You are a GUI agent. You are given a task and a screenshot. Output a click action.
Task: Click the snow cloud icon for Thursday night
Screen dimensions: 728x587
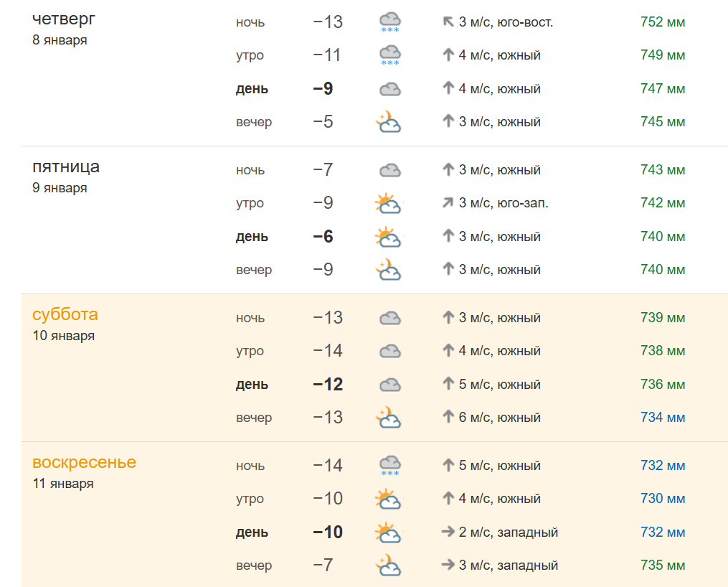click(389, 22)
